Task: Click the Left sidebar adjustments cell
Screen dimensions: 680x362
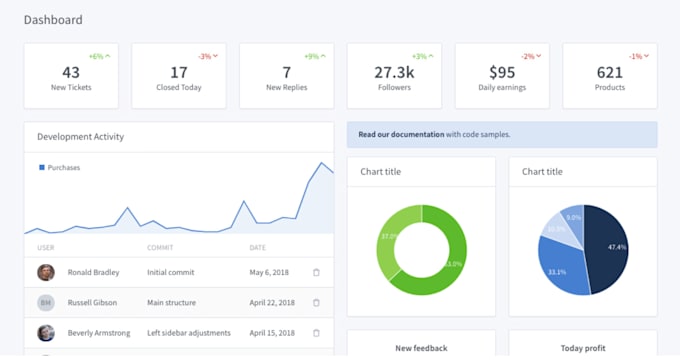Action: pos(189,333)
